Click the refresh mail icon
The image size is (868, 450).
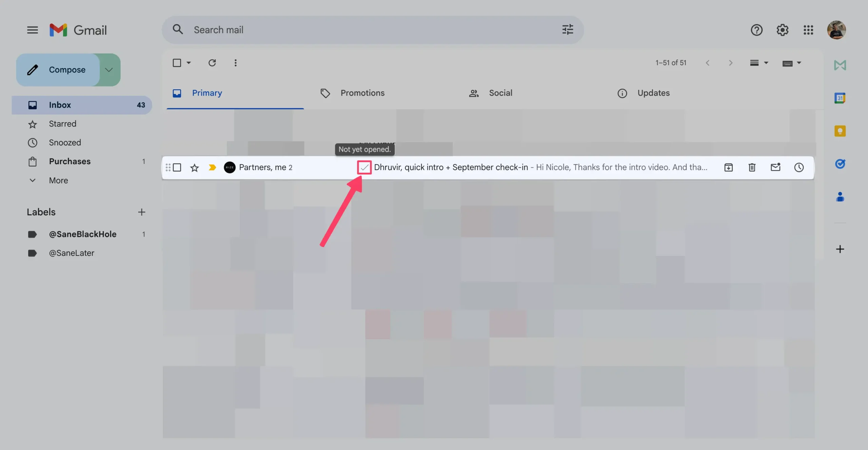point(212,63)
